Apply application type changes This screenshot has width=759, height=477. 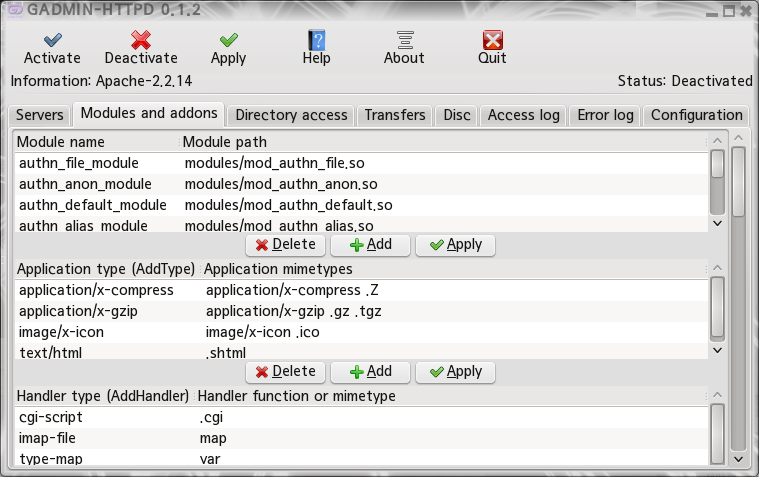[455, 372]
